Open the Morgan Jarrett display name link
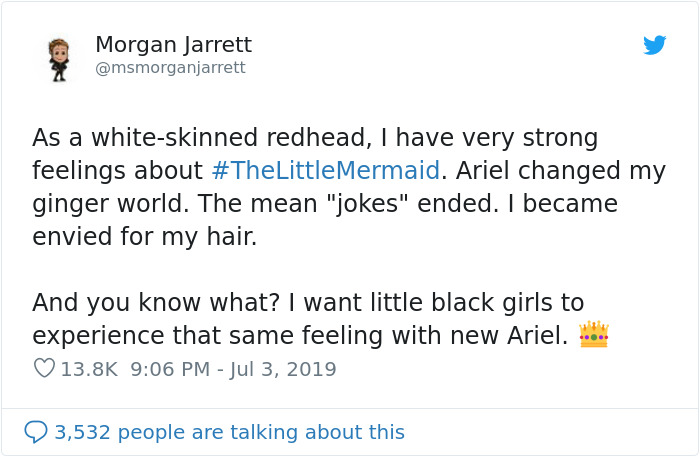The height and width of the screenshot is (457, 700). point(173,45)
